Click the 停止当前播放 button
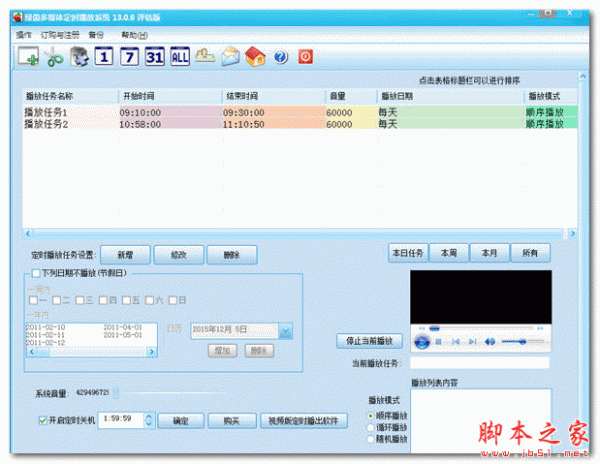The image size is (600, 464). (369, 341)
